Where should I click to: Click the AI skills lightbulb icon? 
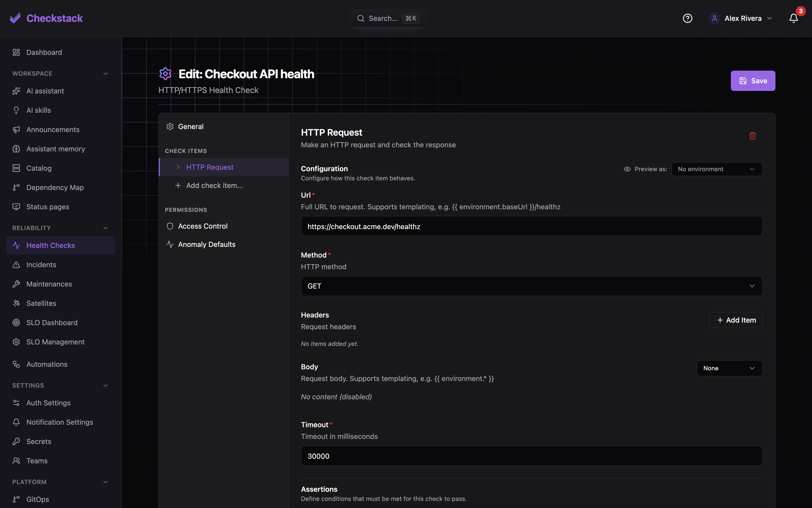coord(16,110)
